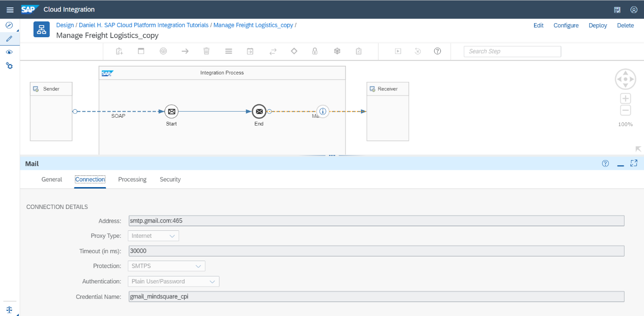Screen dimensions: 644x316
Task: Open Design via pencil sidebar icon
Action: [x=9, y=39]
